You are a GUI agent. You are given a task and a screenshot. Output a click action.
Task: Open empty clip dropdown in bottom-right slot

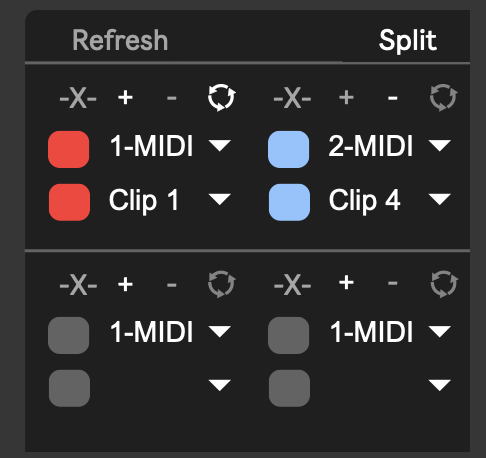440,385
